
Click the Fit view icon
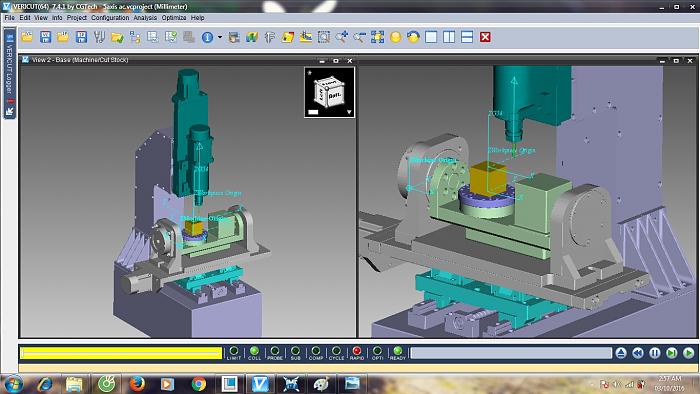(377, 37)
